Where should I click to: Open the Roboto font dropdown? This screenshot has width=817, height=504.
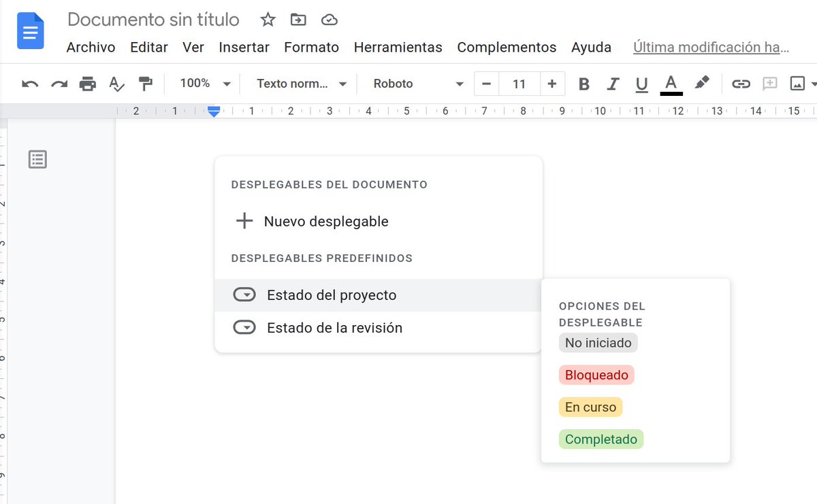pyautogui.click(x=418, y=84)
